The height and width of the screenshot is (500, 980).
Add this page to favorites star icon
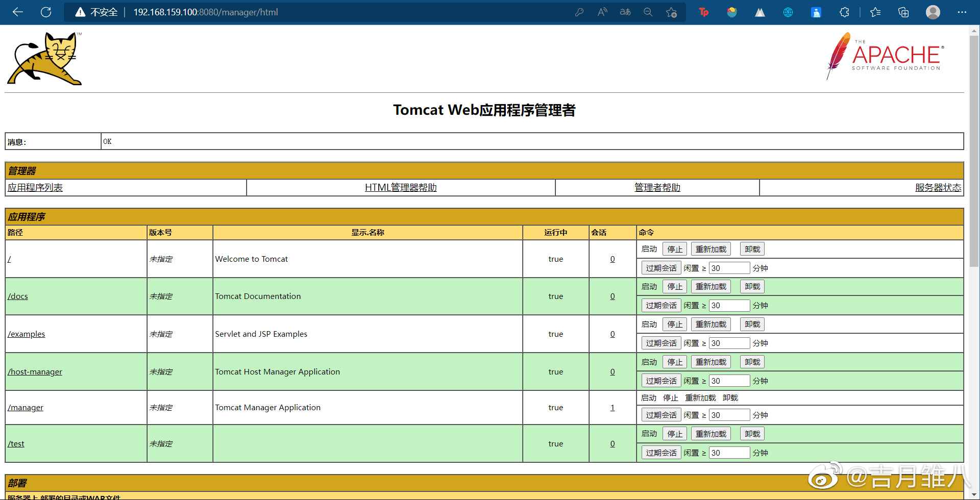pyautogui.click(x=671, y=12)
